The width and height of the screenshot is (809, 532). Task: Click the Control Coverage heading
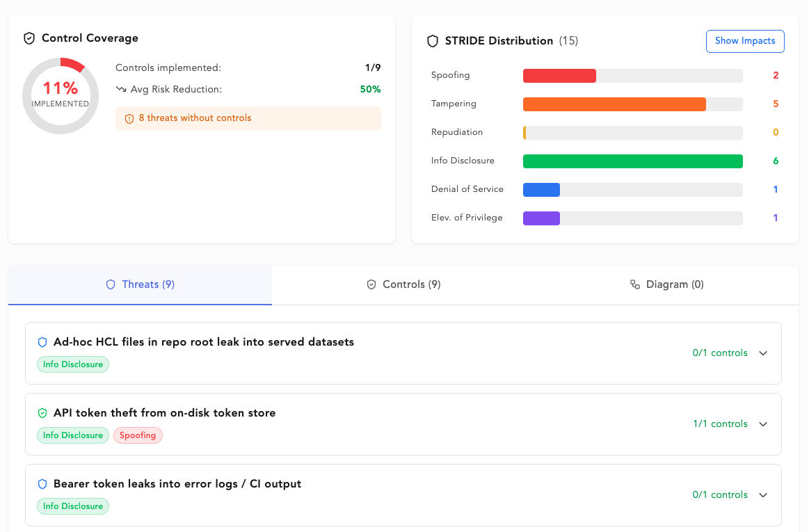pyautogui.click(x=90, y=38)
